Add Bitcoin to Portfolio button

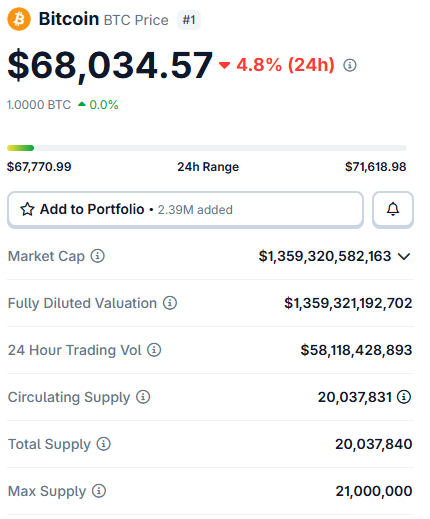pyautogui.click(x=185, y=210)
